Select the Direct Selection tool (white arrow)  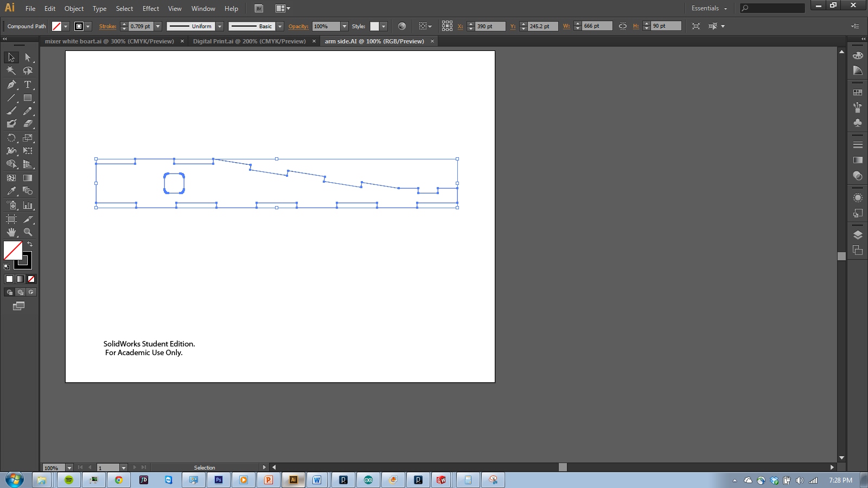click(28, 57)
